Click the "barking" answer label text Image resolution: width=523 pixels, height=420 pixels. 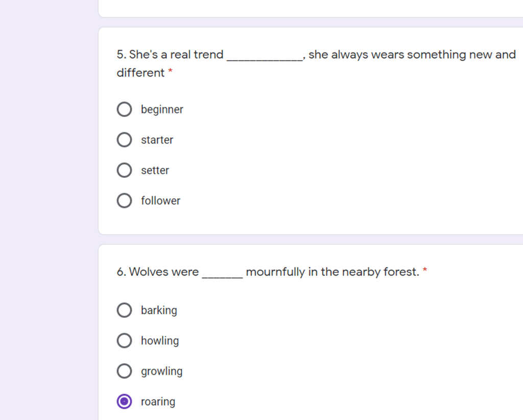tap(159, 310)
